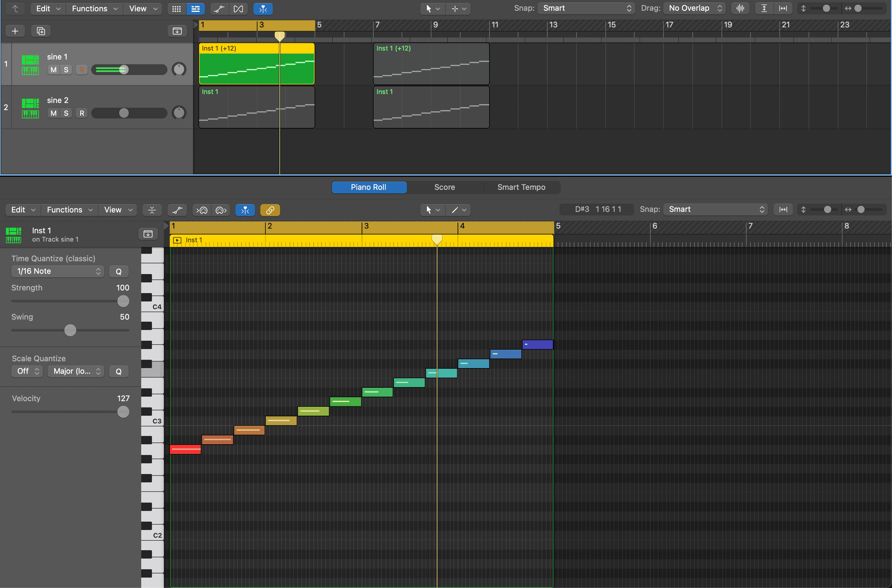Solo the sine 2 track
The image size is (892, 588).
66,113
